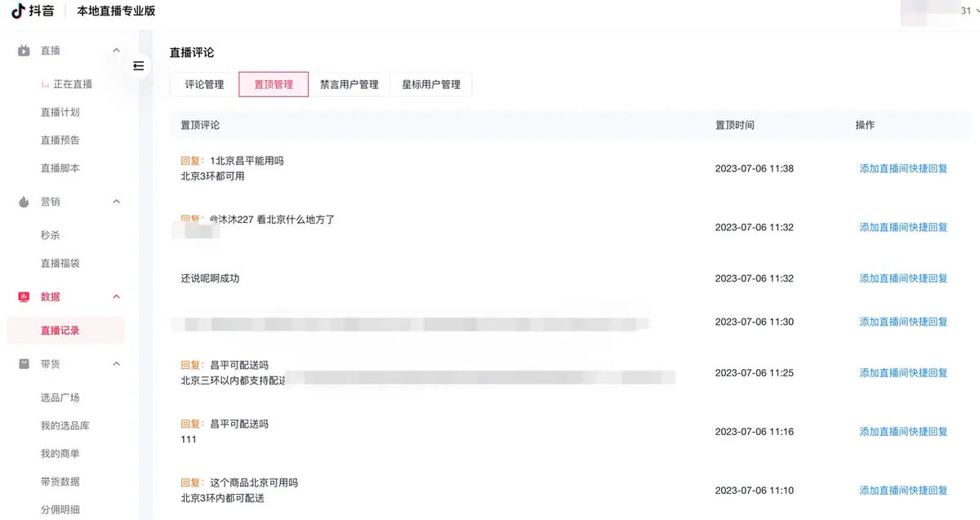This screenshot has width=980, height=520.
Task: Open the account dropdown at top right
Action: pyautogui.click(x=939, y=11)
